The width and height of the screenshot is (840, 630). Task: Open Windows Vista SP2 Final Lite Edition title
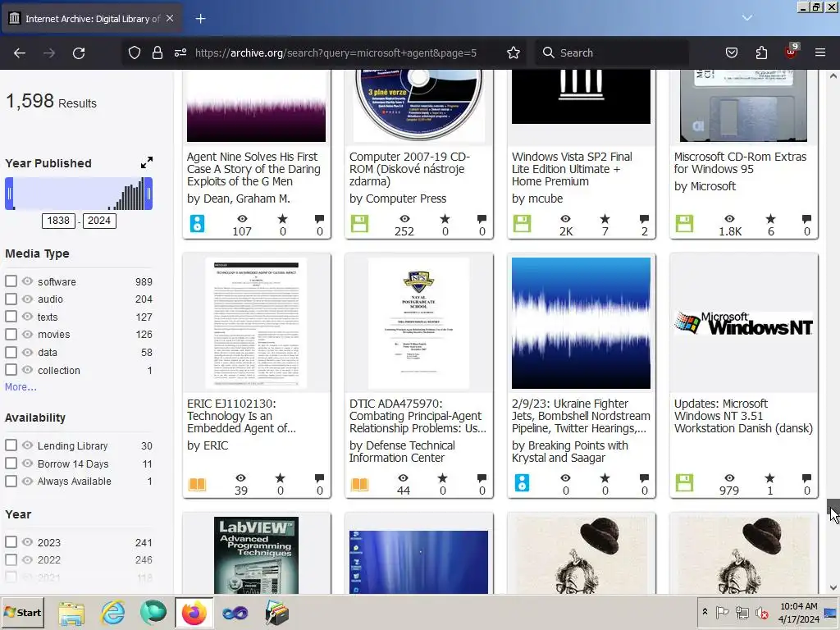pos(572,169)
